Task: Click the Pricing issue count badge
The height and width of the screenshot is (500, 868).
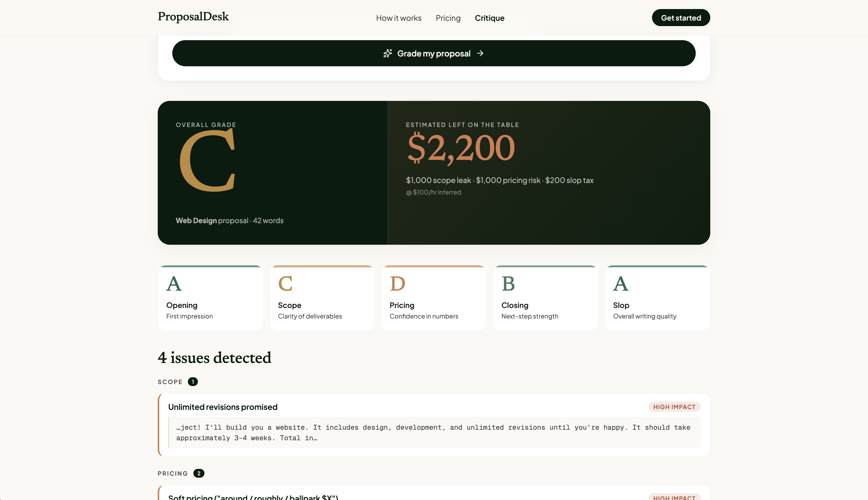Action: (199, 473)
